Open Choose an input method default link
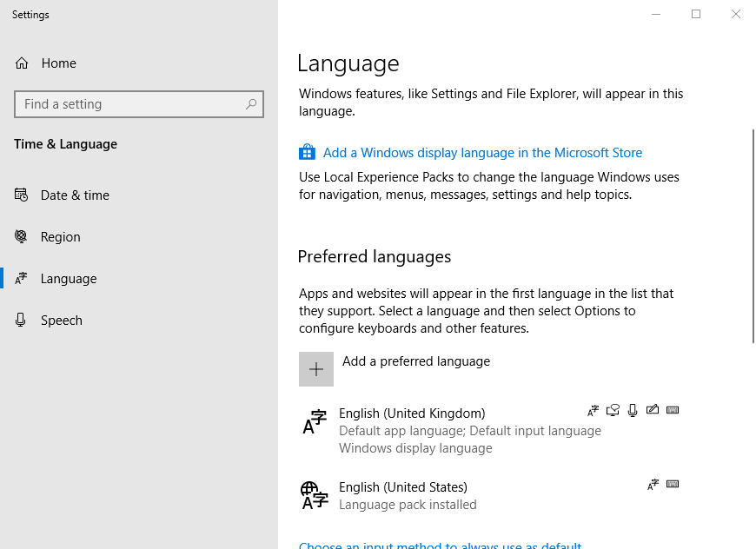Viewport: 756px width, 549px height. pyautogui.click(x=441, y=545)
